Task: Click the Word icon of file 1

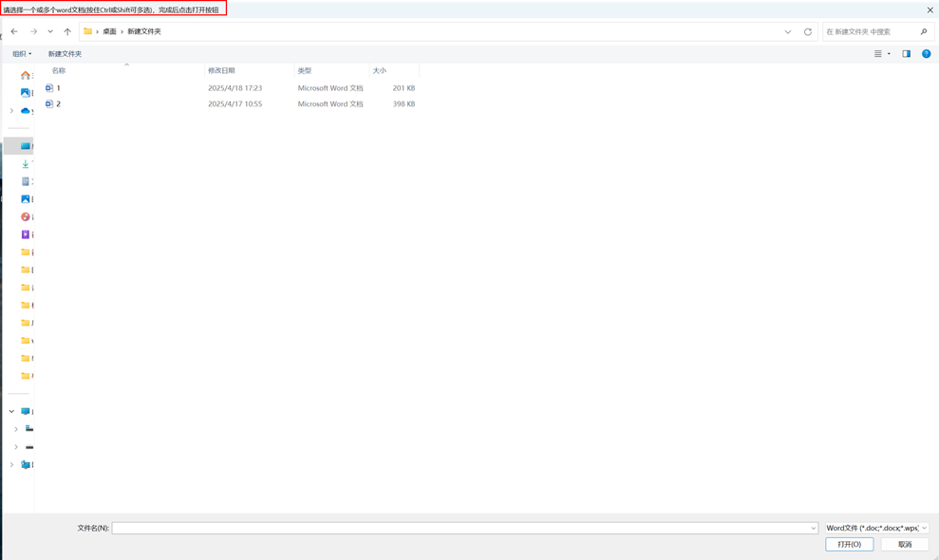Action: point(49,88)
